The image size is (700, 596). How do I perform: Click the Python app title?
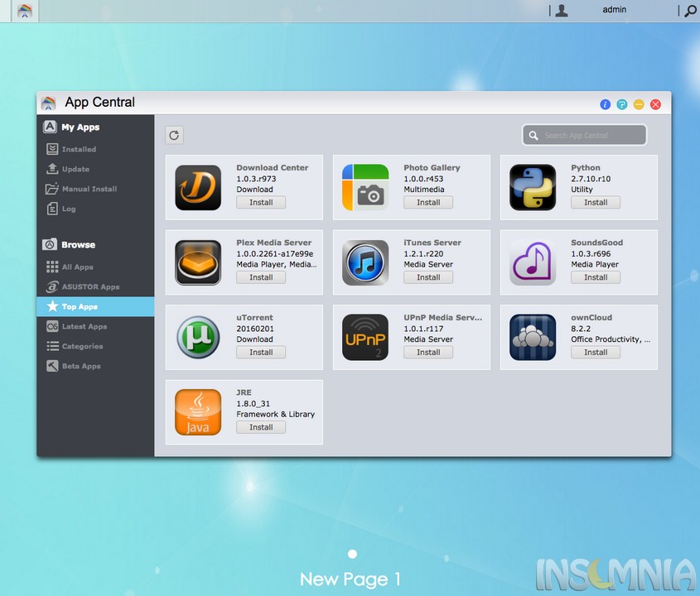(x=586, y=168)
